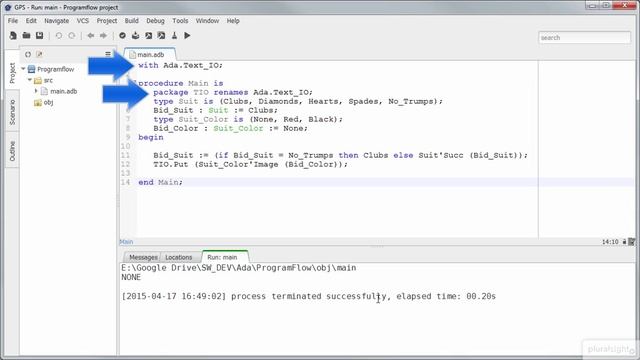Open the Project menu
Image resolution: width=640 pixels, height=360 pixels.
tap(107, 21)
